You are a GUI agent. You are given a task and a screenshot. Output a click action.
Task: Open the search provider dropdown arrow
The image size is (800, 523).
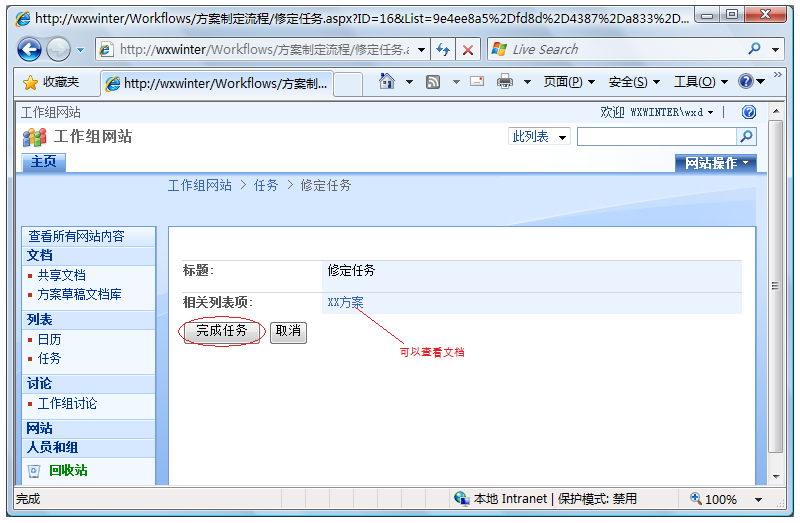(x=776, y=49)
